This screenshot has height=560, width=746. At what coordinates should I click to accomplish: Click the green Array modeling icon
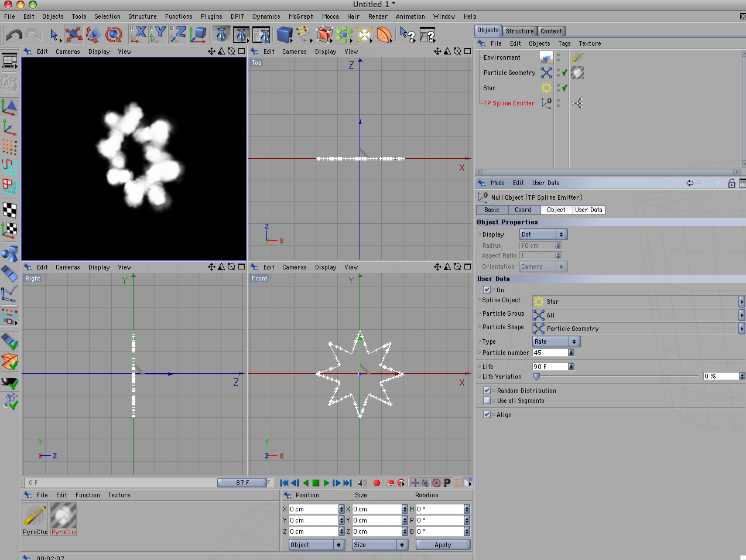pos(344,35)
